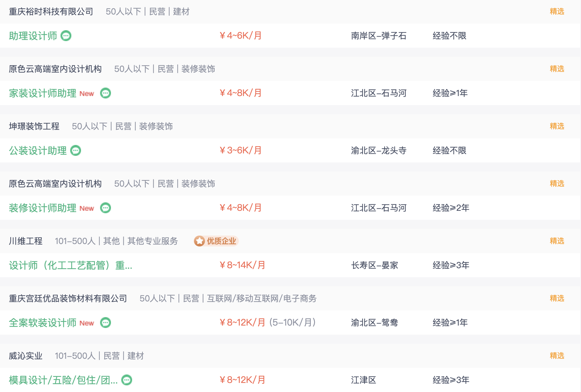Viewport: 581px width, 392px height.
Task: View 全案软装设计师 job details
Action: tap(43, 323)
